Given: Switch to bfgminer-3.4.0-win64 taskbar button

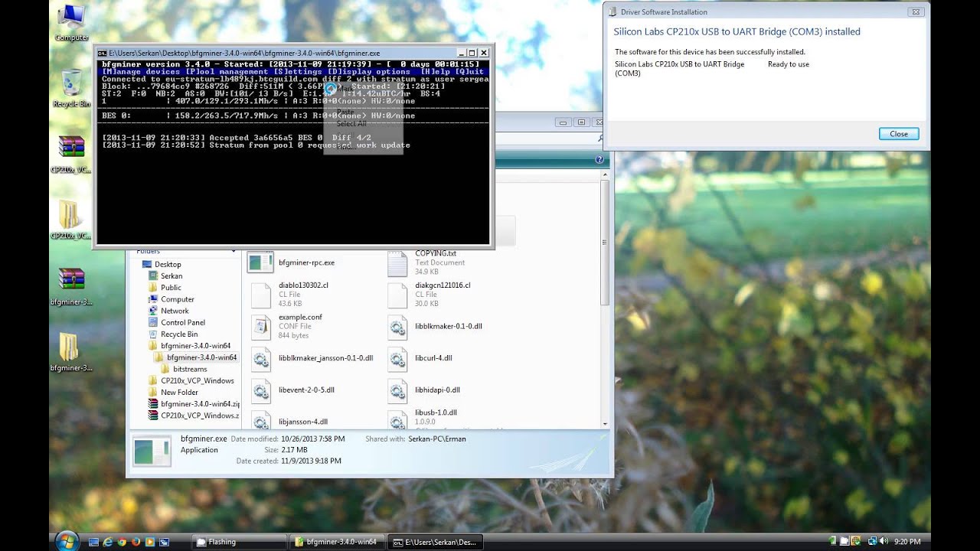Looking at the screenshot, I should [335, 542].
